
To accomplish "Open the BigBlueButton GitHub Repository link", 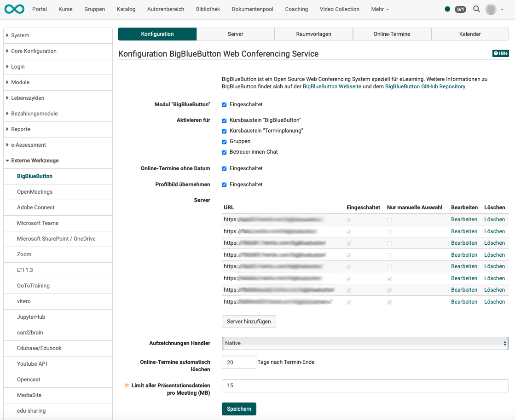I will click(x=425, y=86).
